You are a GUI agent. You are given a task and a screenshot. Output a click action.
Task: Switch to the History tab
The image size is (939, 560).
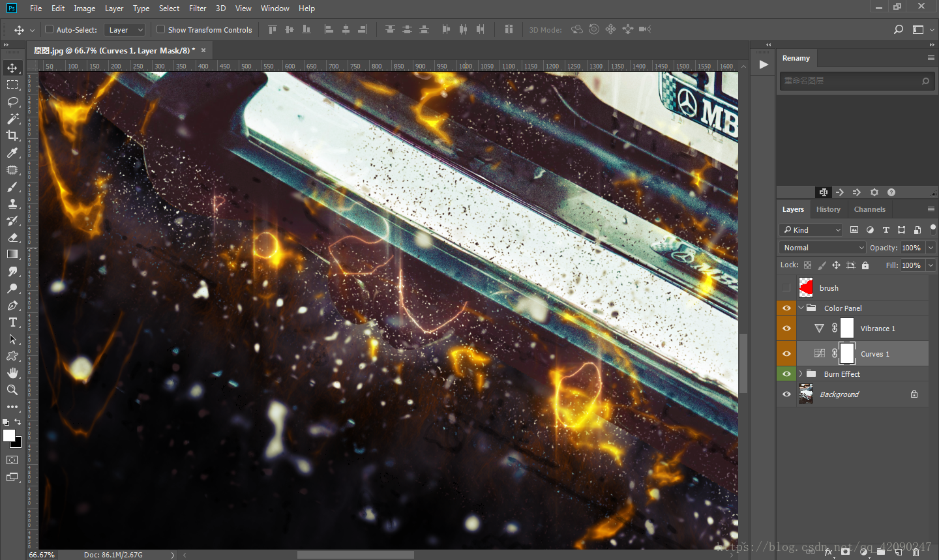point(828,209)
